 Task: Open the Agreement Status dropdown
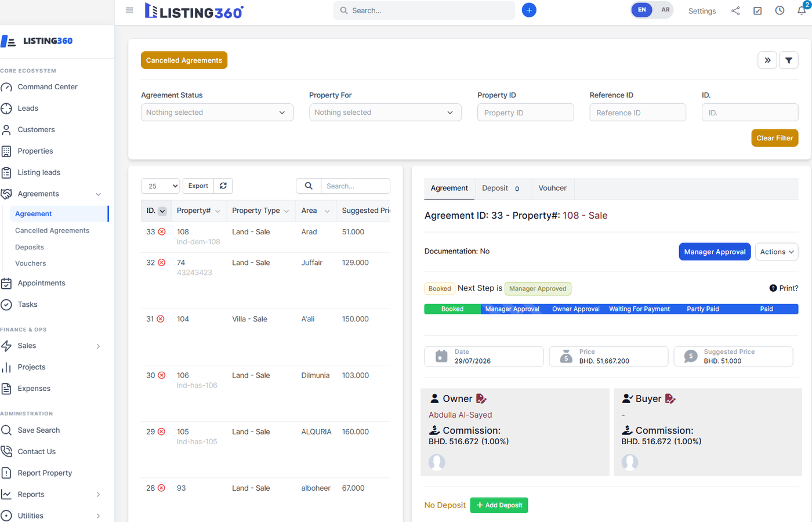point(217,113)
